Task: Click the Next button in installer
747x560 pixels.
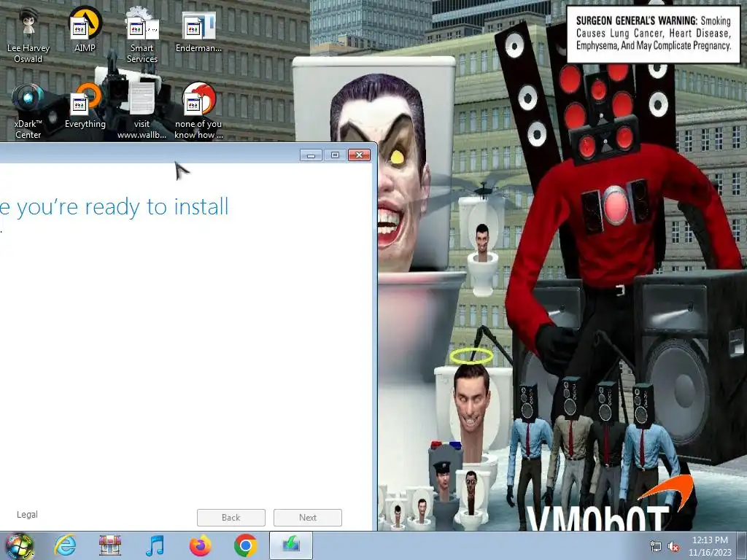Action: [308, 518]
